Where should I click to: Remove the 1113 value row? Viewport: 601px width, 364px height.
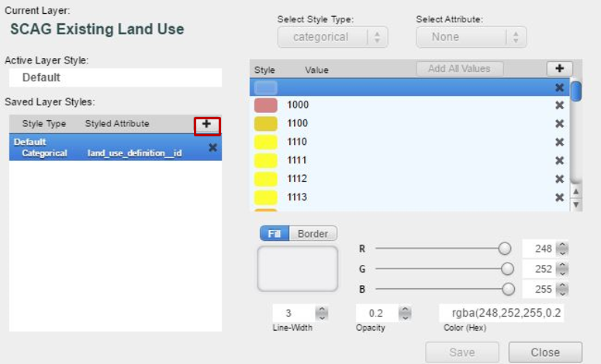pos(560,197)
